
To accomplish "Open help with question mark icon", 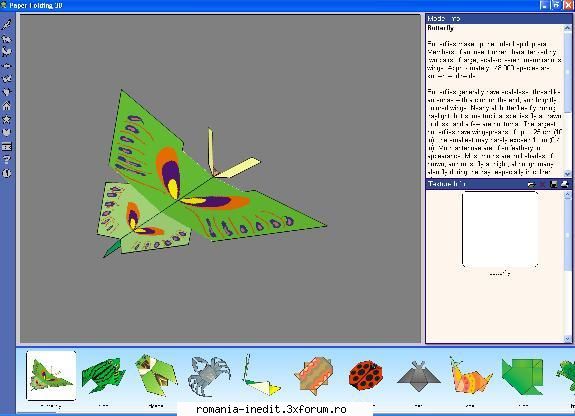I will pyautogui.click(x=7, y=160).
